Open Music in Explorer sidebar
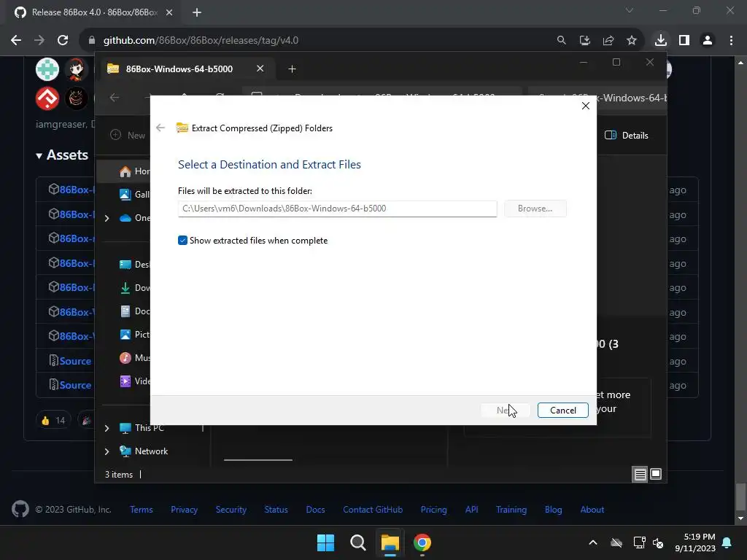Image resolution: width=747 pixels, height=560 pixels. point(135,357)
